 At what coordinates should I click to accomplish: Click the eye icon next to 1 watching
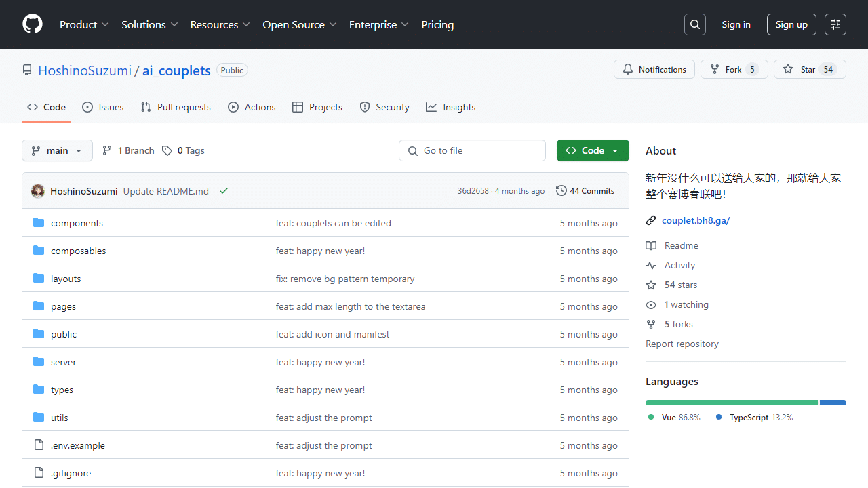(x=651, y=304)
